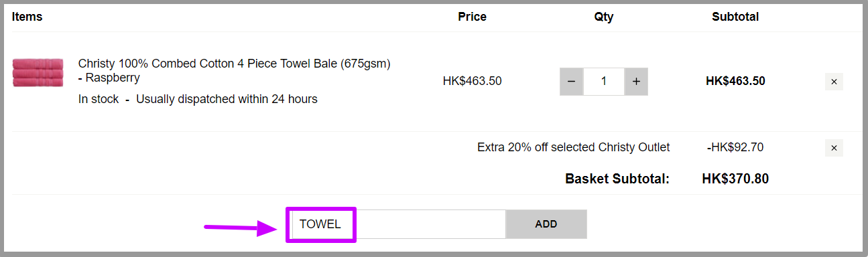This screenshot has height=257, width=868.
Task: Click the Extra 20% off Christy Outlet text
Action: tap(573, 147)
